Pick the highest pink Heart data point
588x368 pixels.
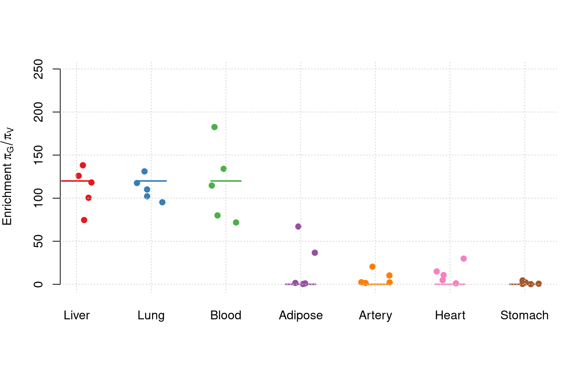tap(464, 259)
